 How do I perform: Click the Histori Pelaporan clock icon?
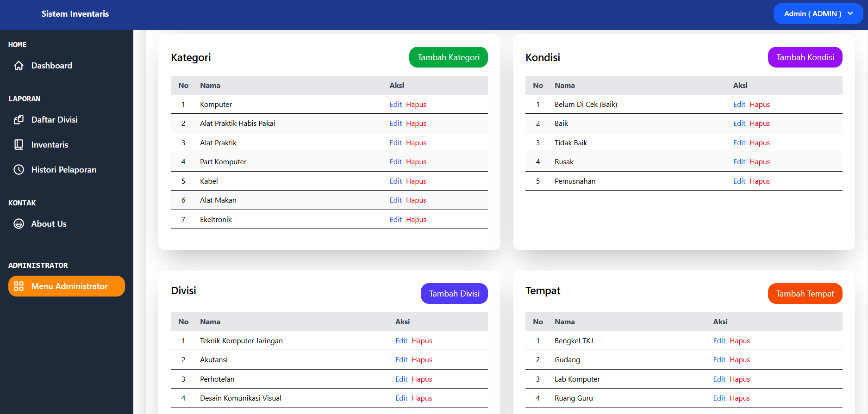[x=19, y=170]
